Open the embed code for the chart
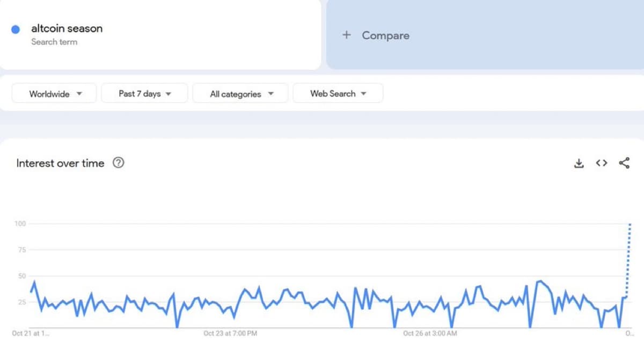644x351 pixels. pos(601,163)
